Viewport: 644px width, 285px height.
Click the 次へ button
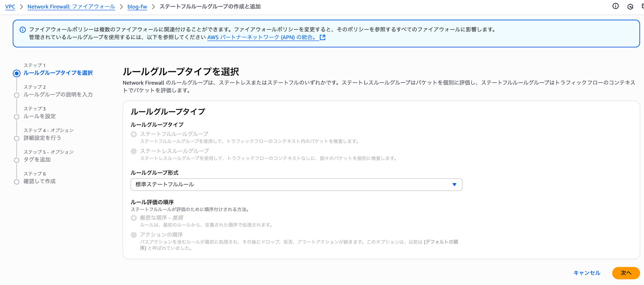point(626,273)
